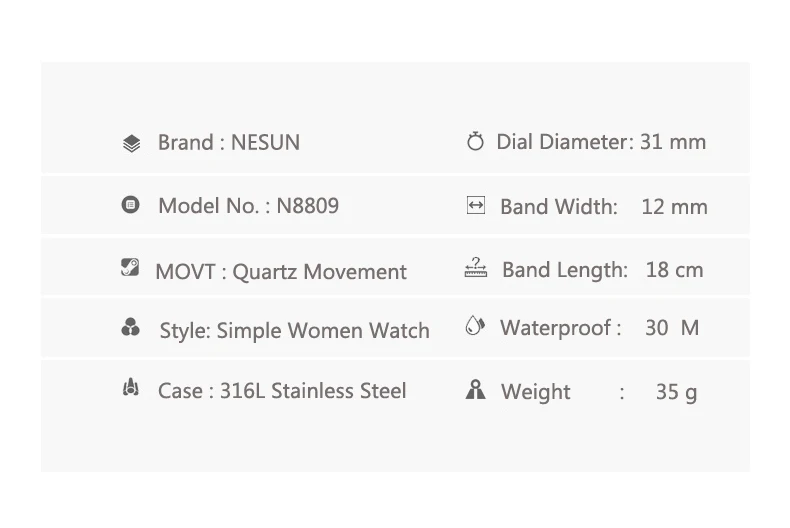
Task: Click the 30 M waterproof value
Action: (x=672, y=328)
